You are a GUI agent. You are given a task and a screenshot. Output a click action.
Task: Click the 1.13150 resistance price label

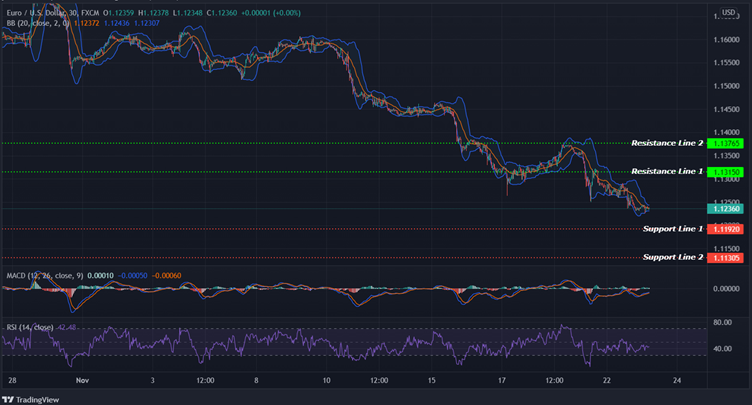[724, 172]
